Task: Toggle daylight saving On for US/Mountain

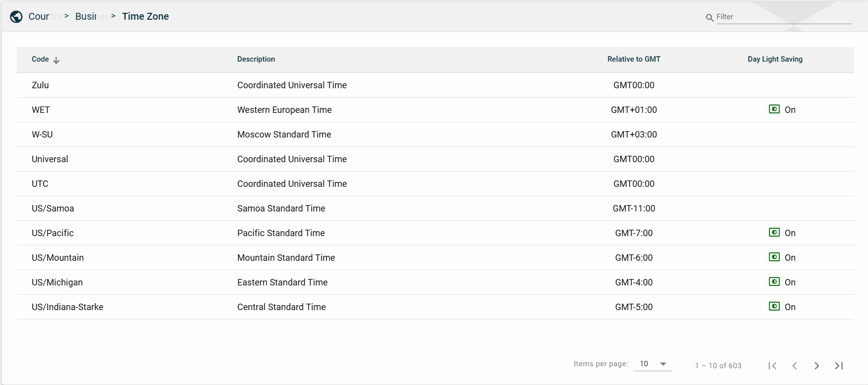Action: pyautogui.click(x=774, y=257)
